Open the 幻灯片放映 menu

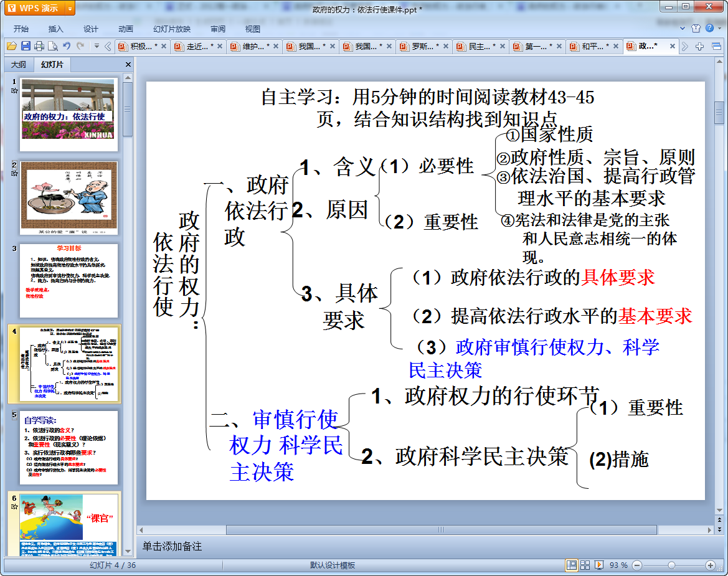172,29
